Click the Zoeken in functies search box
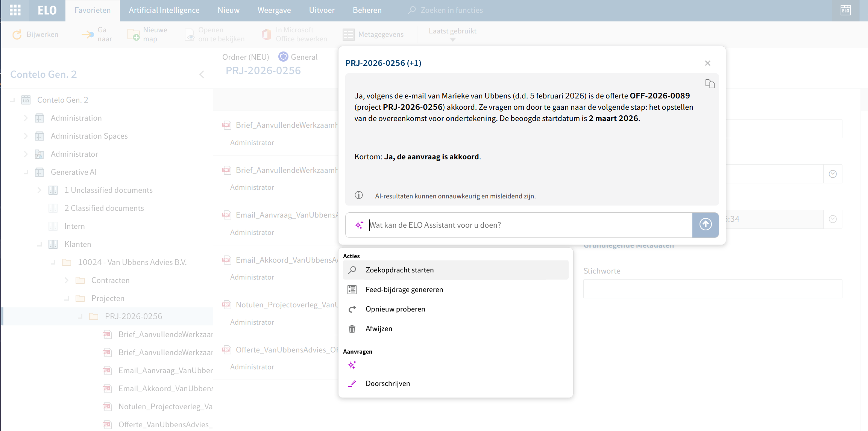 tap(452, 11)
